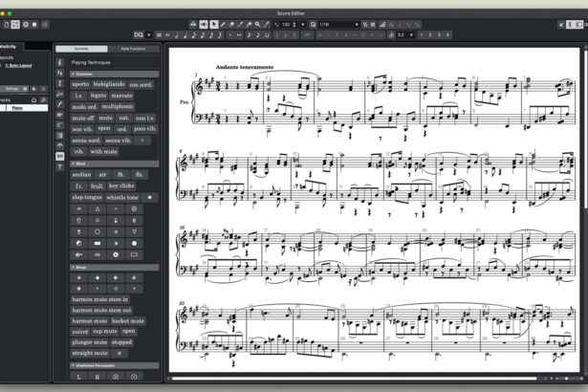Select the Object Selection arrow tool
This screenshot has height=392, width=588.
point(214,25)
